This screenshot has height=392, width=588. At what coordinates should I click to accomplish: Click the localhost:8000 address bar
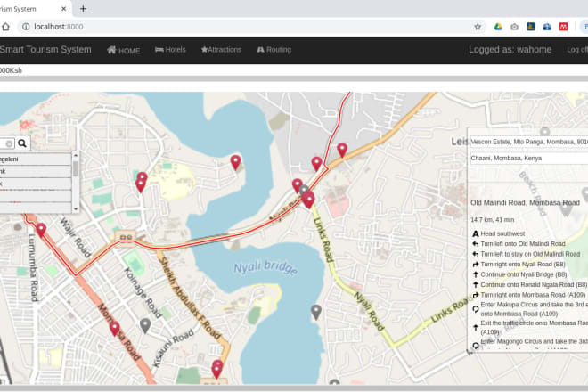(248, 27)
